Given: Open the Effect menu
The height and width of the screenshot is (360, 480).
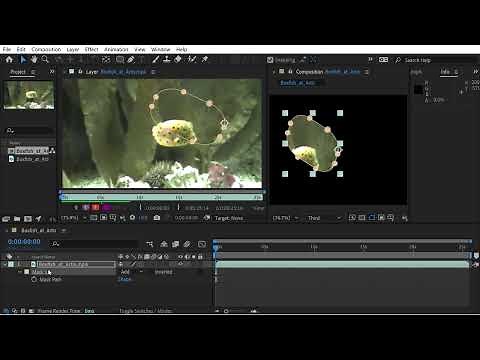Looking at the screenshot, I should click(91, 49).
